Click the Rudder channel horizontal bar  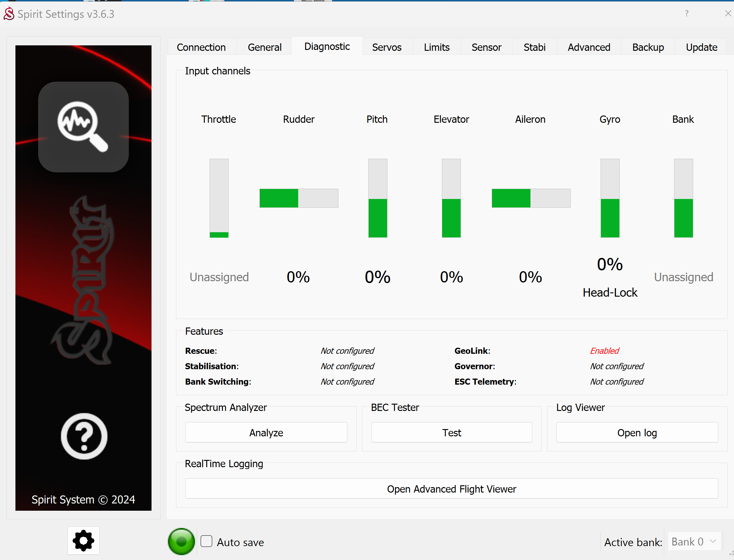point(299,198)
